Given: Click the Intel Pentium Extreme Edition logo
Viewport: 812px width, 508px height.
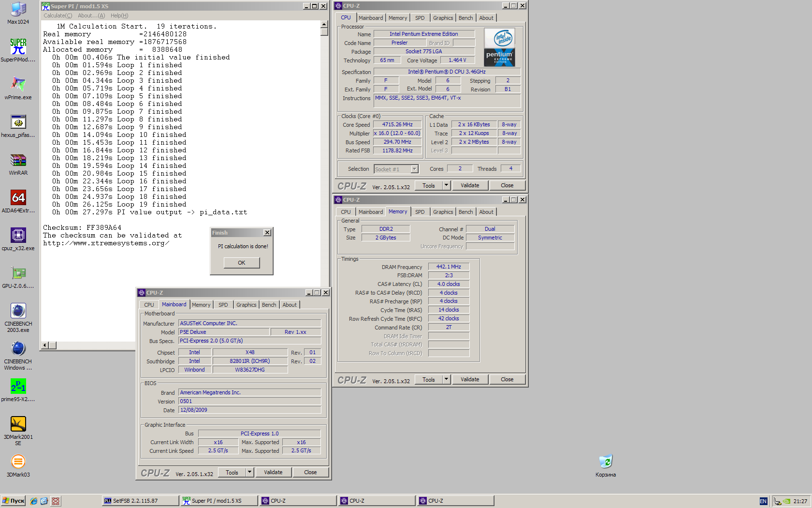Looking at the screenshot, I should pos(499,47).
